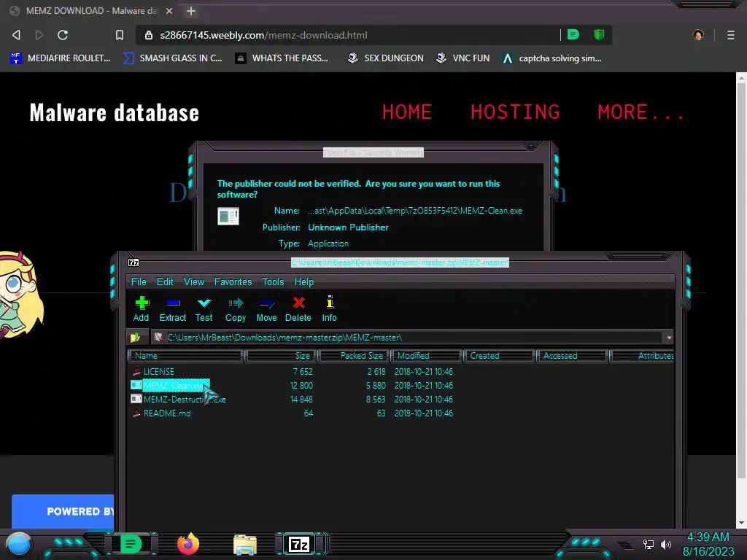Bookmark this page icon
This screenshot has height=560, width=747.
click(120, 35)
